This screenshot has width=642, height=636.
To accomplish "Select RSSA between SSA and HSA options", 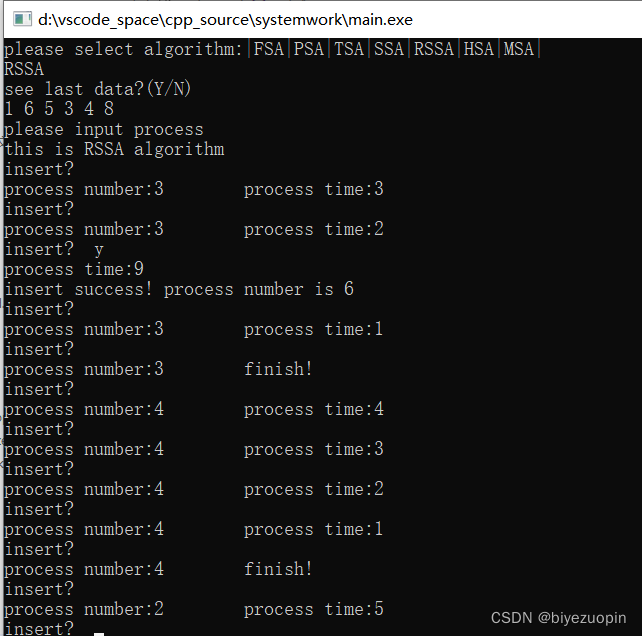I will point(433,49).
